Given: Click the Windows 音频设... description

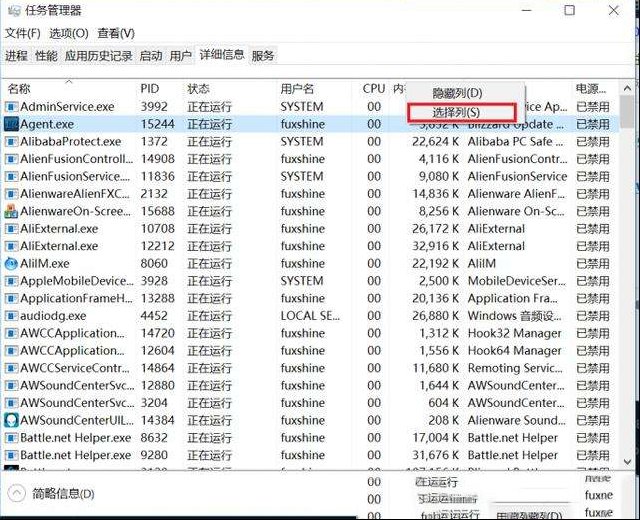Looking at the screenshot, I should point(514,316).
